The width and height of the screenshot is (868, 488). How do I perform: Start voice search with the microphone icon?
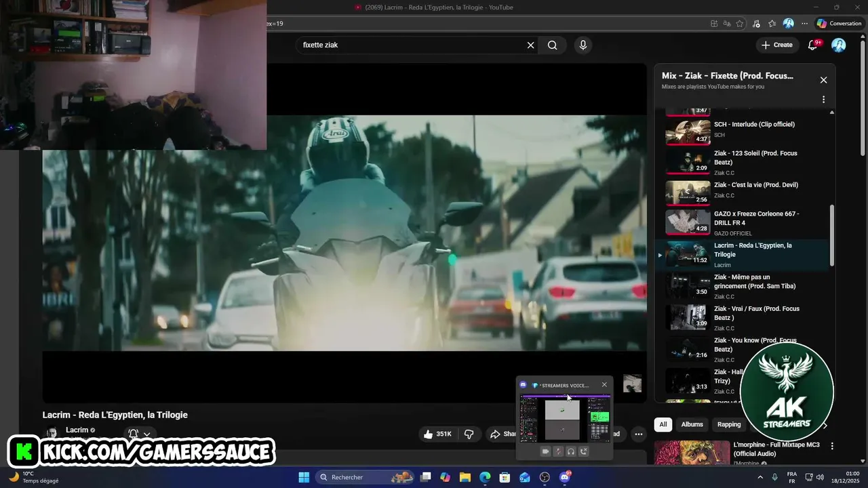(583, 45)
